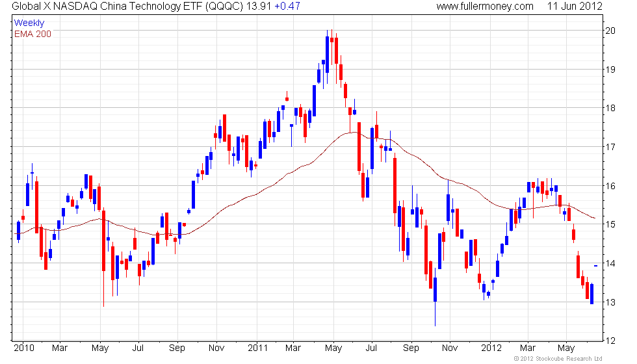
Task: Click the x-axis label 2010
Action: [24, 348]
